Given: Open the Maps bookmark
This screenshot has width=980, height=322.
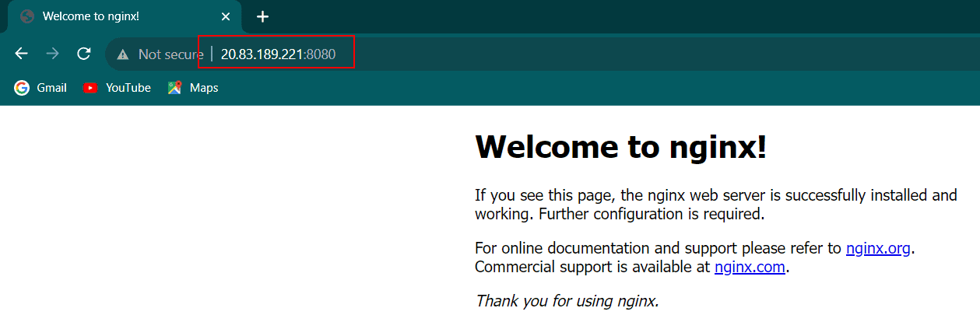Looking at the screenshot, I should tap(193, 88).
